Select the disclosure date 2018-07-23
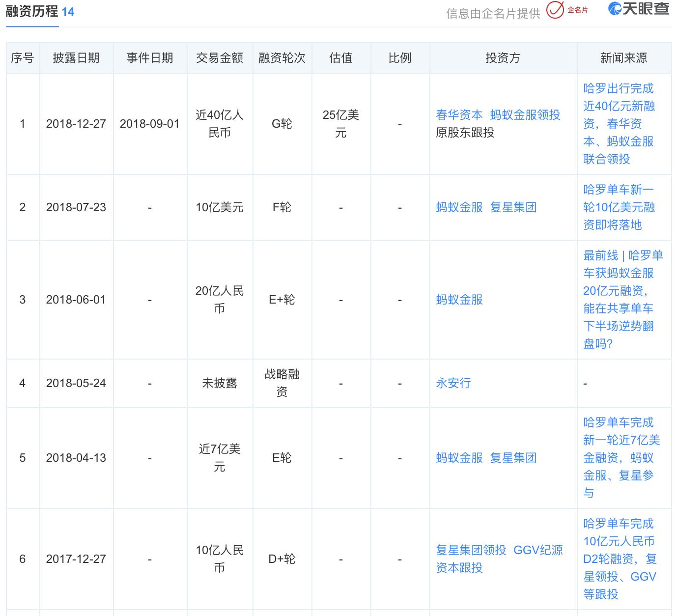This screenshot has width=677, height=616. click(x=76, y=207)
